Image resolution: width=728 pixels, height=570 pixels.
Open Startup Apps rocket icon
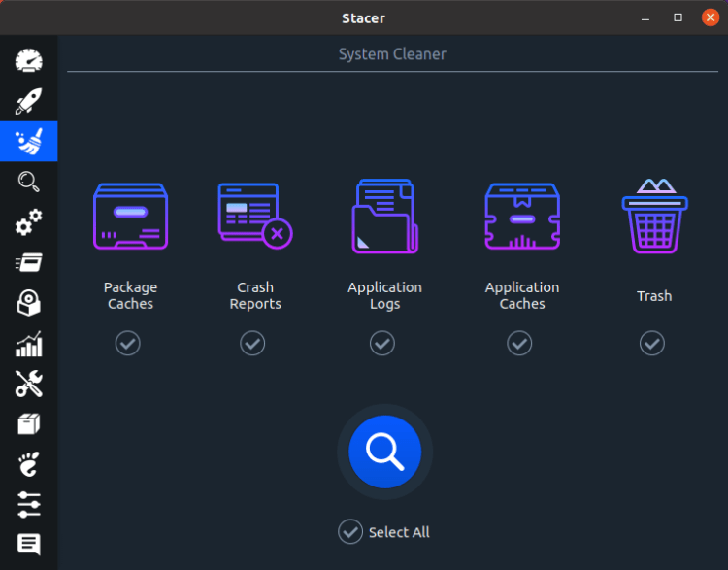point(29,101)
